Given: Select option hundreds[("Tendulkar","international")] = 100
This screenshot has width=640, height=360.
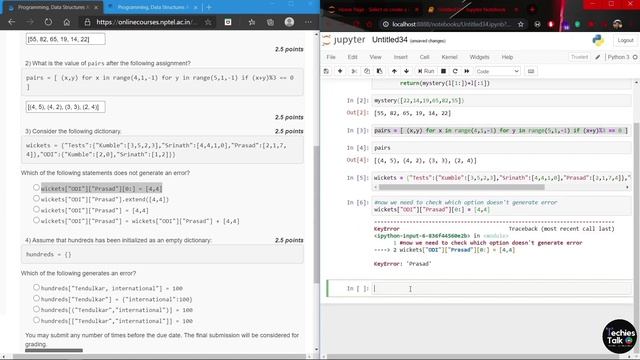Looking at the screenshot, I should click(36, 309).
